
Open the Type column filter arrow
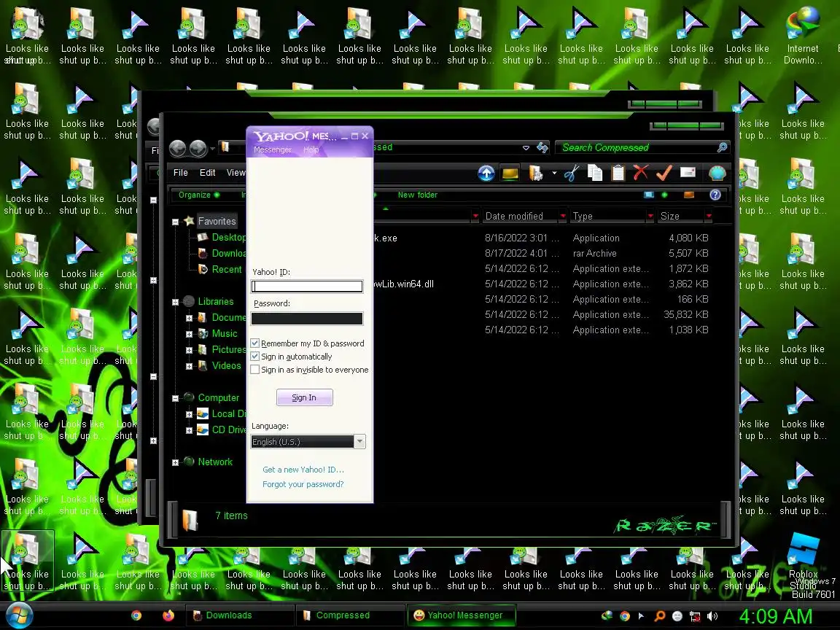coord(650,216)
